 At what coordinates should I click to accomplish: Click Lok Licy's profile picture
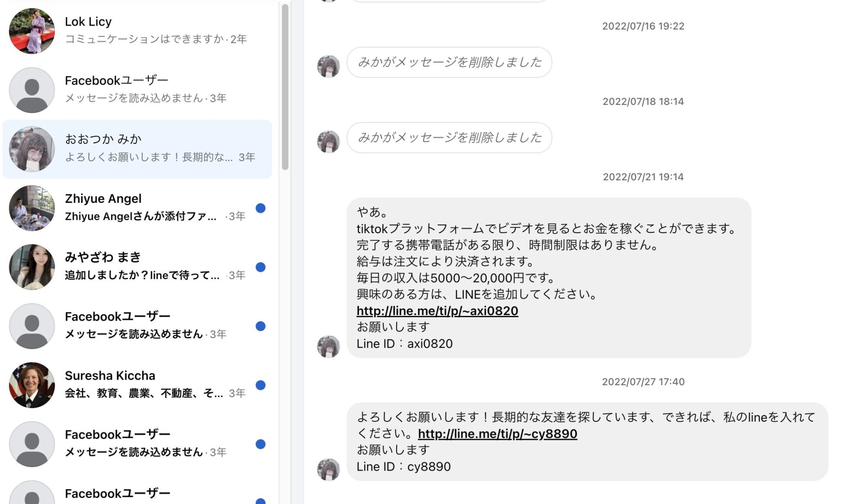tap(32, 31)
